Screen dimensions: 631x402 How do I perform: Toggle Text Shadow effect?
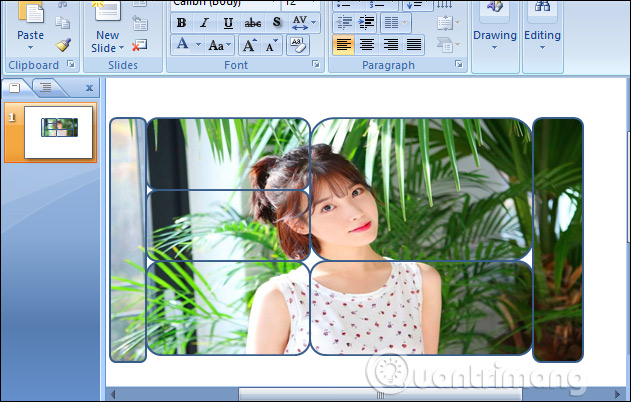coord(276,23)
